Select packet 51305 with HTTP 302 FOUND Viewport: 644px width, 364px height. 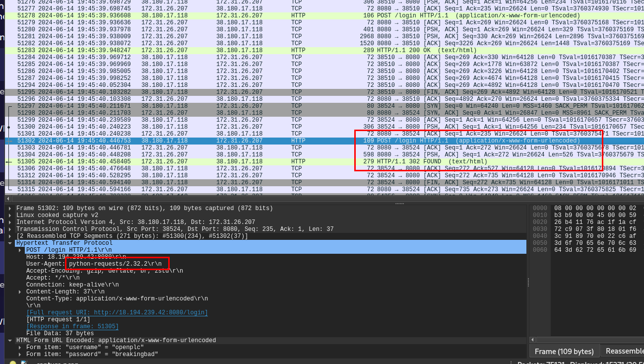(198, 161)
